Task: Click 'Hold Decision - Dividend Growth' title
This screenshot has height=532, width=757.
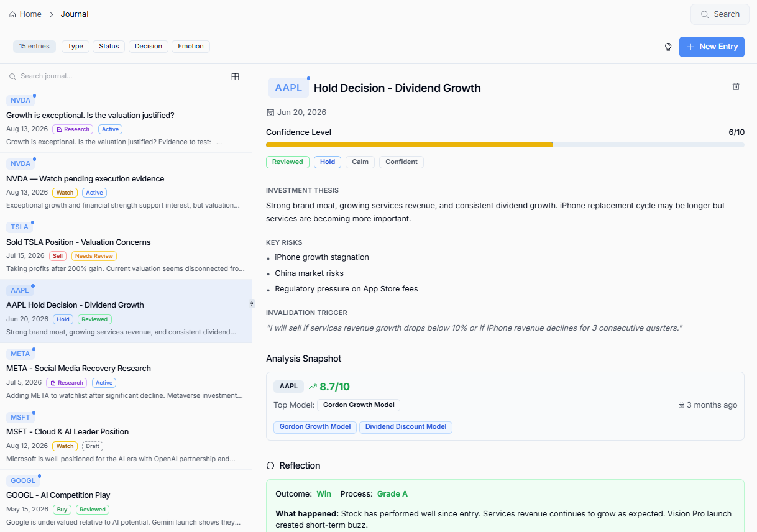Action: click(x=397, y=88)
